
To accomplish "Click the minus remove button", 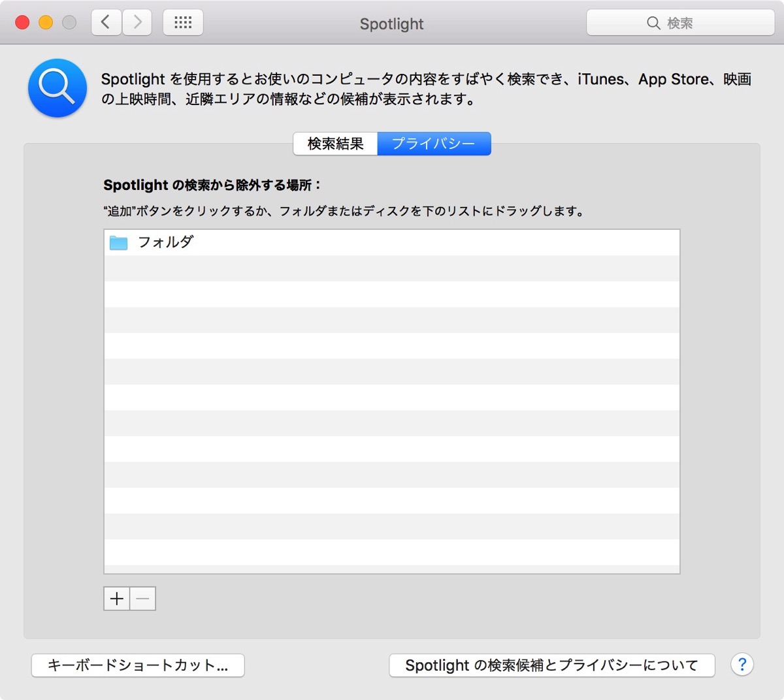I will (x=143, y=598).
